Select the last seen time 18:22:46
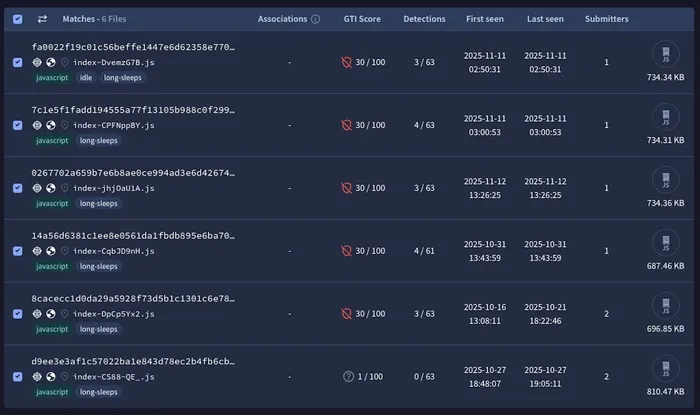 (x=545, y=321)
